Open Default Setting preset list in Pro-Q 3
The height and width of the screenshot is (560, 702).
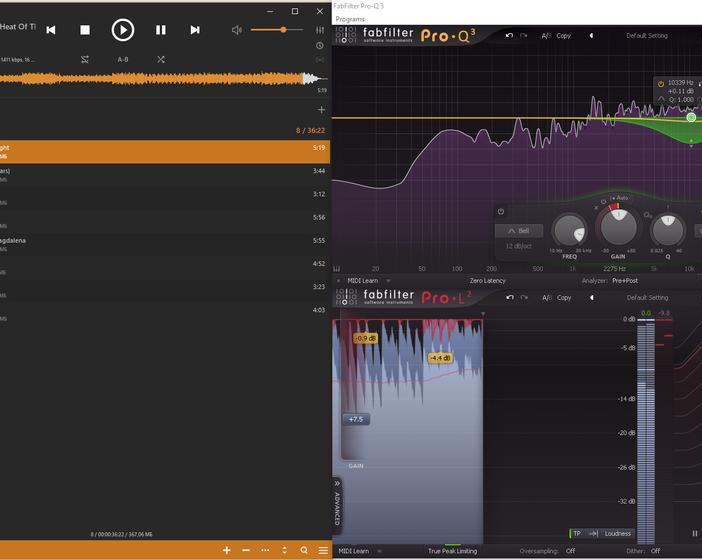coord(646,35)
